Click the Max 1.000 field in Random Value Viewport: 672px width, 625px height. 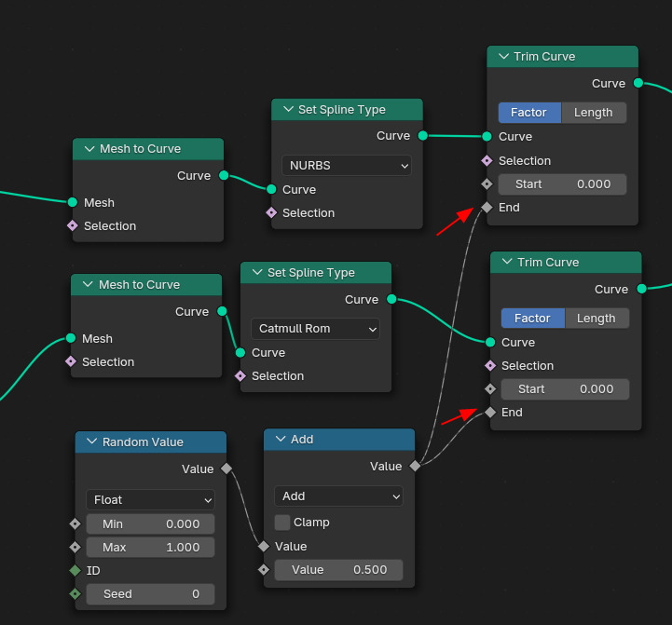pos(150,547)
